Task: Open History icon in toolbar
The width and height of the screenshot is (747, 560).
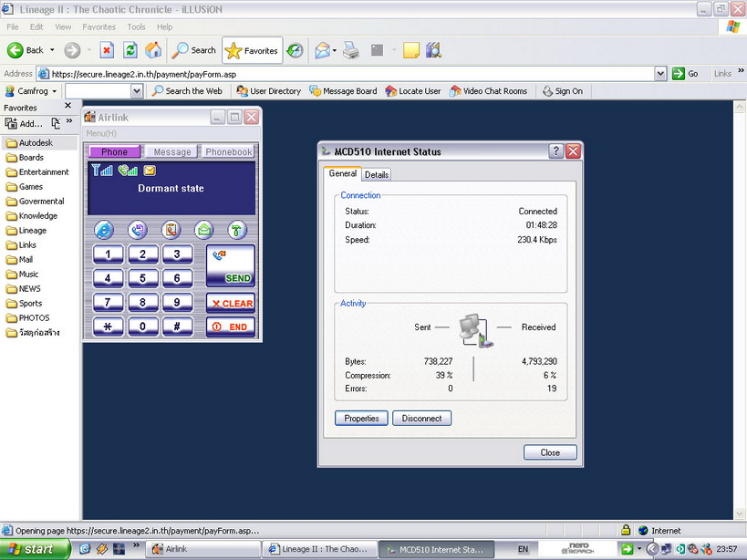Action: point(295,50)
